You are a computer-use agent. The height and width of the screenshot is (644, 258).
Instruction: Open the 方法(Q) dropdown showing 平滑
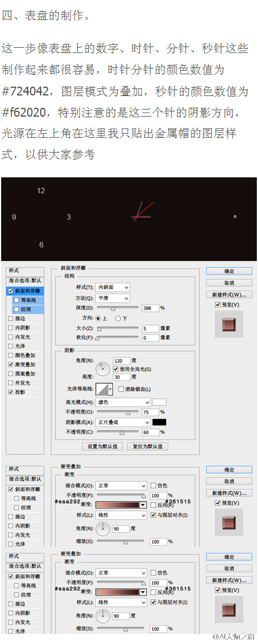[113, 298]
